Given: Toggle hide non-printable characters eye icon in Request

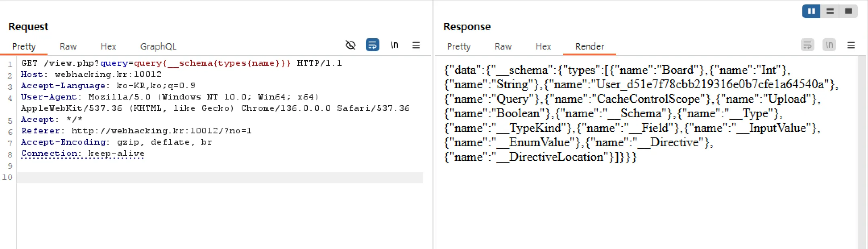Looking at the screenshot, I should pyautogui.click(x=351, y=45).
